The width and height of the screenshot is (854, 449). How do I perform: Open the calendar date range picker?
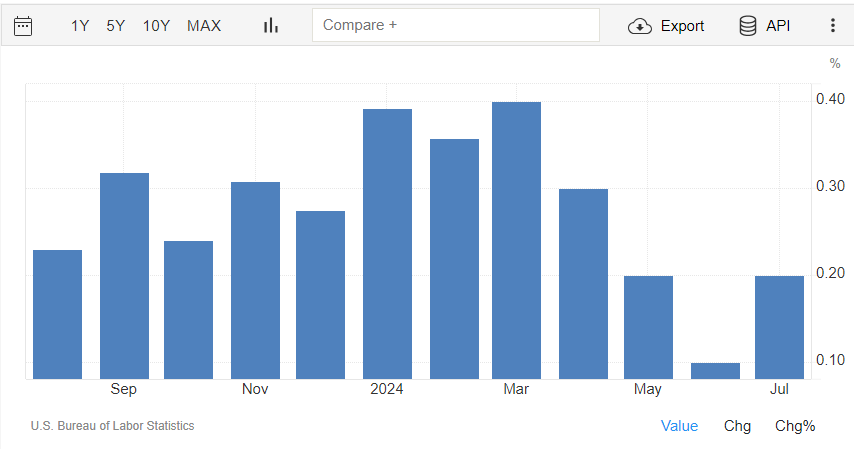[x=23, y=26]
